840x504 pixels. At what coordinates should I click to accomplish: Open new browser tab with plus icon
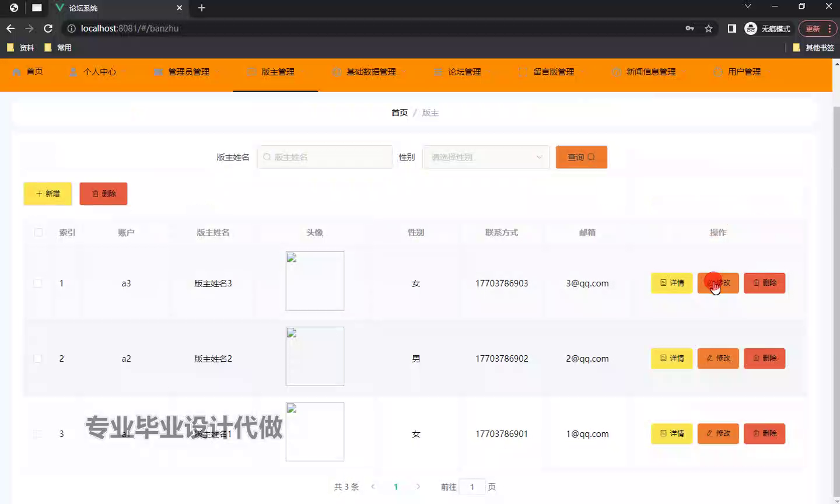coord(202,8)
